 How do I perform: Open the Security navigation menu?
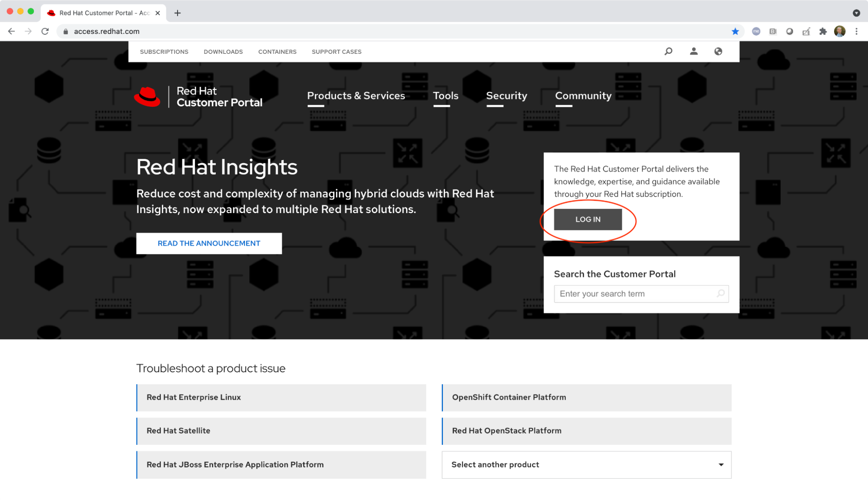(x=506, y=95)
